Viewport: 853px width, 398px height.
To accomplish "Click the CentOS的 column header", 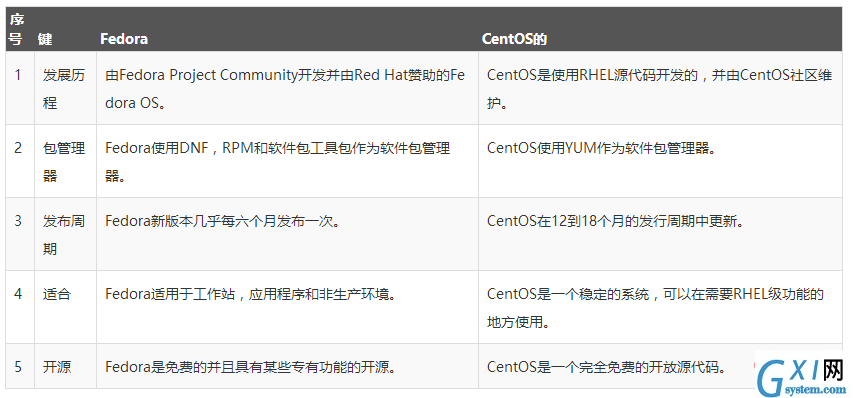I will pyautogui.click(x=514, y=39).
